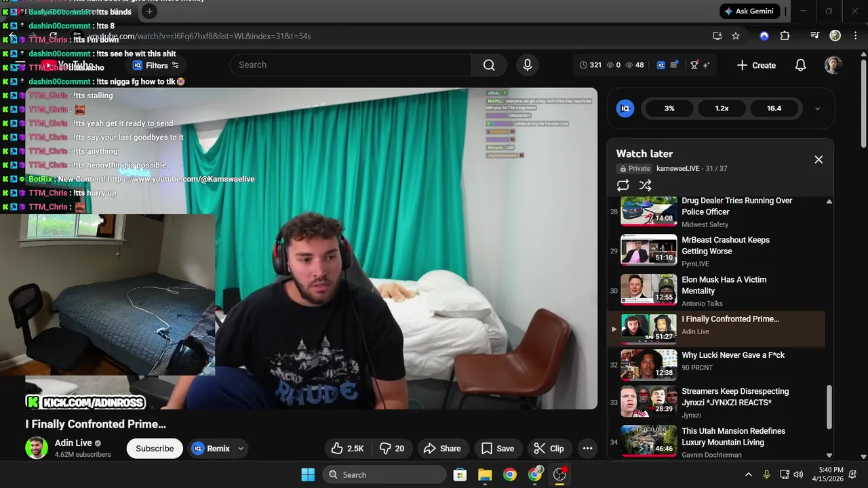
Task: Click the Create button
Action: point(756,65)
